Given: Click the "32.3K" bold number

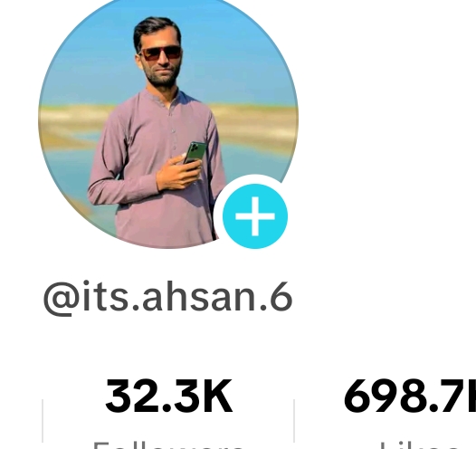Looking at the screenshot, I should 169,396.
